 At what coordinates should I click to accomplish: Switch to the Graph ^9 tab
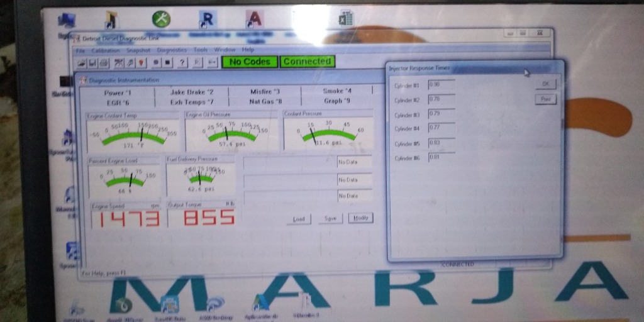click(x=337, y=101)
